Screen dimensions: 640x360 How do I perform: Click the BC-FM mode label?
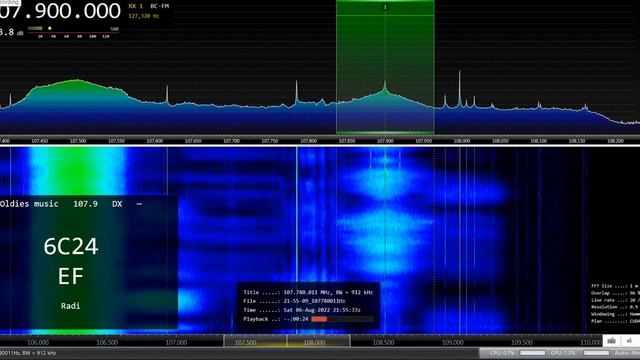pyautogui.click(x=160, y=6)
